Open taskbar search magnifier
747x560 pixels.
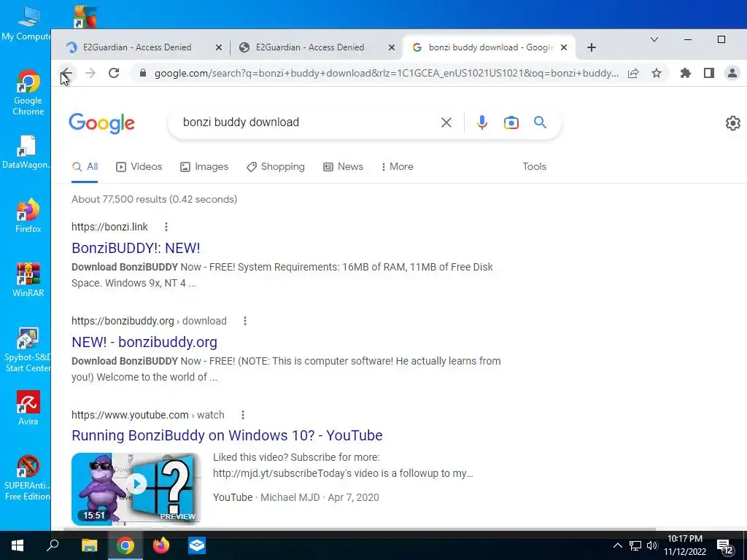coord(53,545)
